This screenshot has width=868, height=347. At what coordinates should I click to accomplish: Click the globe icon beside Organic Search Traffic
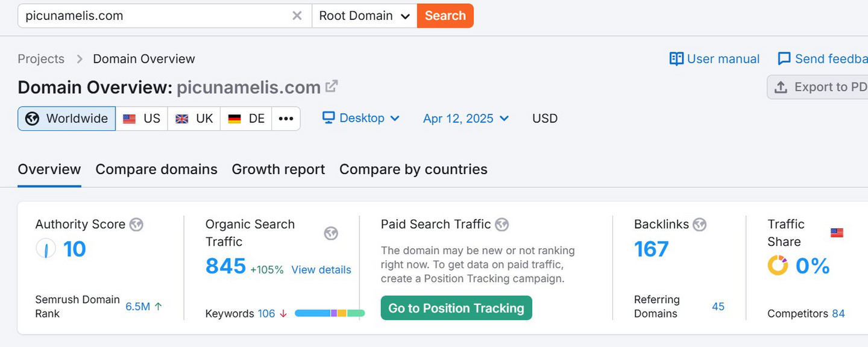point(331,233)
